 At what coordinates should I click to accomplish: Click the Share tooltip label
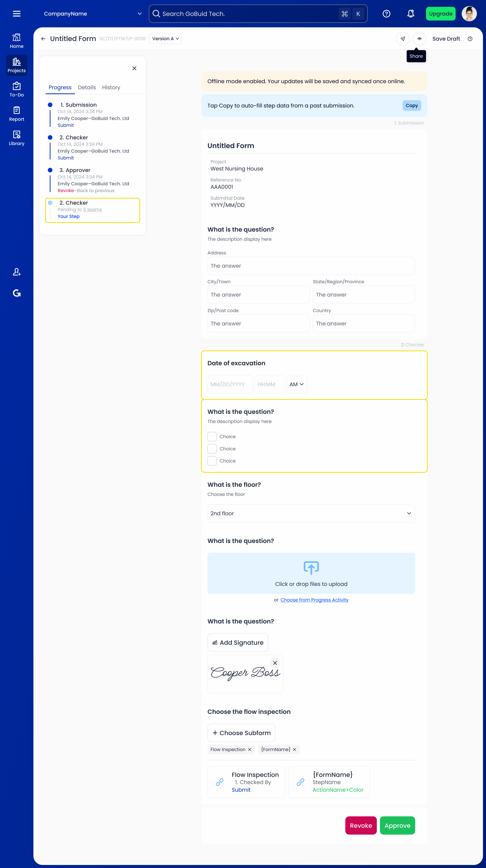click(416, 56)
